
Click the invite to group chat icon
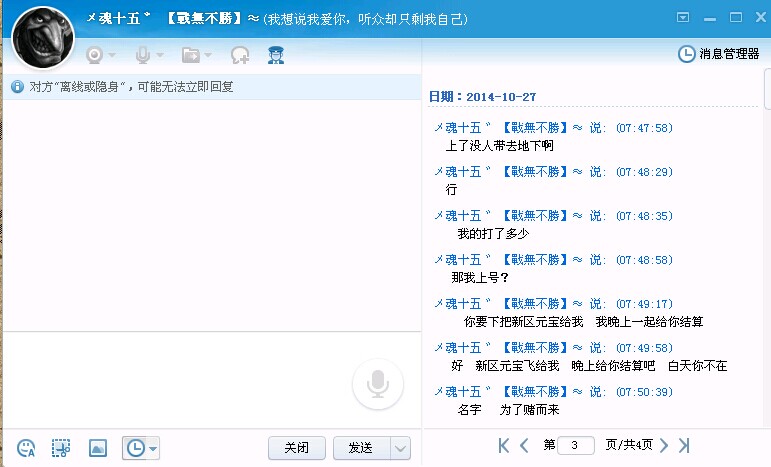pos(240,55)
